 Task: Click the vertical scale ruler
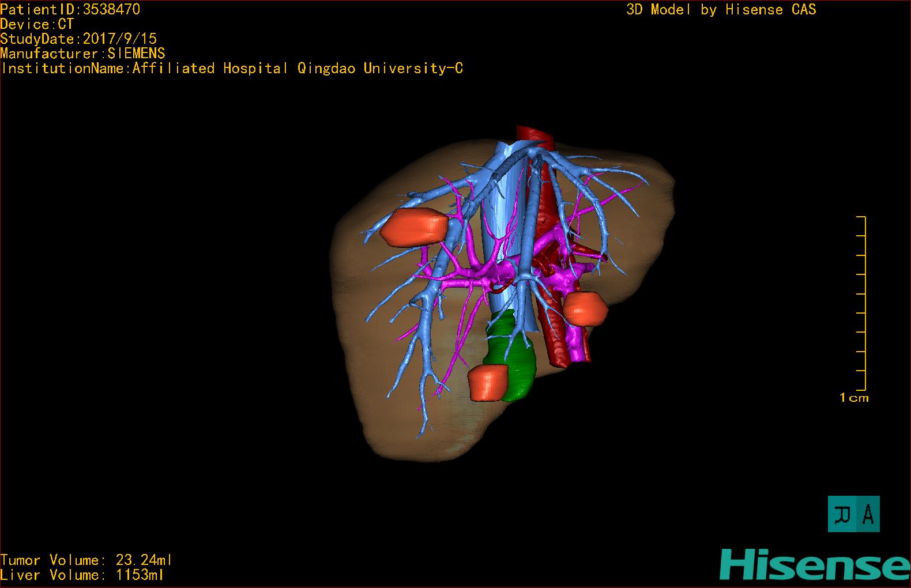click(x=863, y=303)
